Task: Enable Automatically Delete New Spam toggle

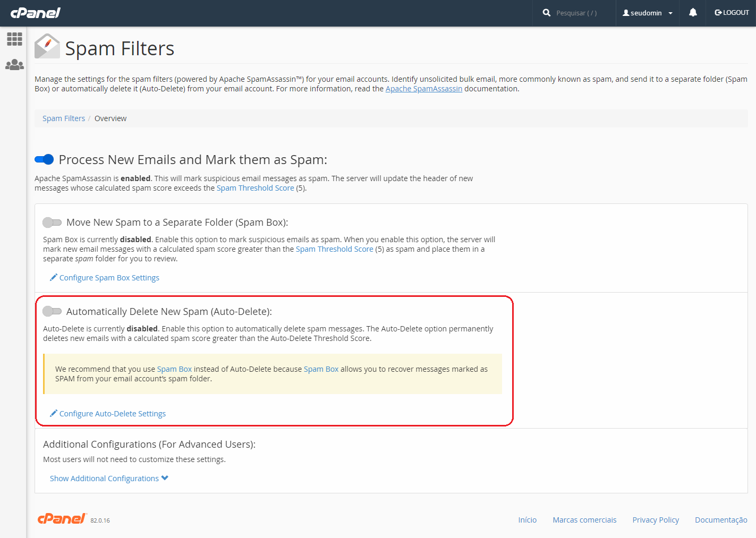Action: click(52, 311)
